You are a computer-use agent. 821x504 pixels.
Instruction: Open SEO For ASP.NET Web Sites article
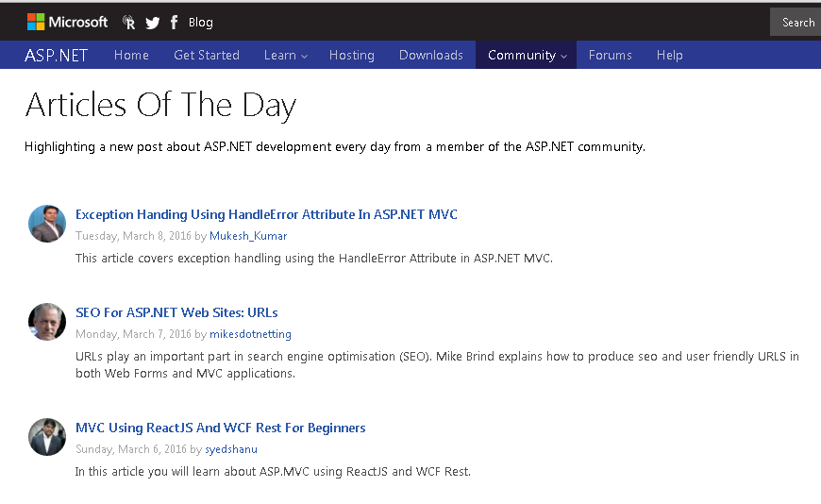(176, 312)
